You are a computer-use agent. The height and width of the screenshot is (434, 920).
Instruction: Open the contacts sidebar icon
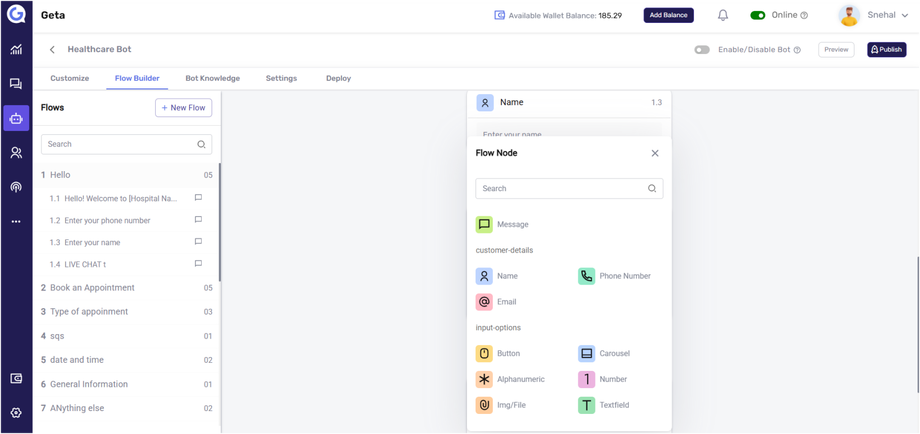point(16,153)
